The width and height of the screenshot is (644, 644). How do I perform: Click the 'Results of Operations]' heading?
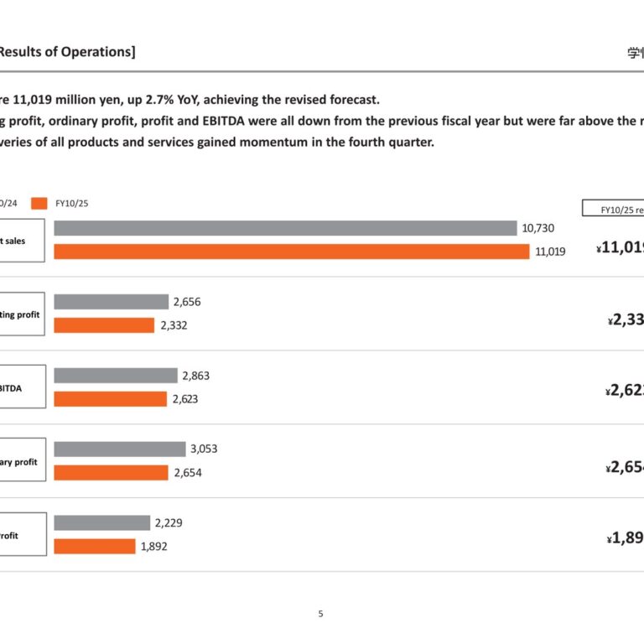67,52
